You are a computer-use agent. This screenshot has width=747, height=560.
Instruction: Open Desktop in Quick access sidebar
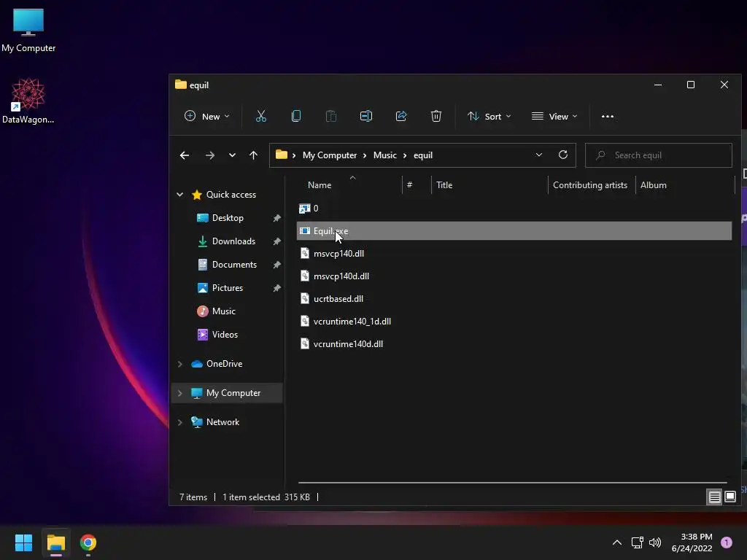click(x=228, y=218)
